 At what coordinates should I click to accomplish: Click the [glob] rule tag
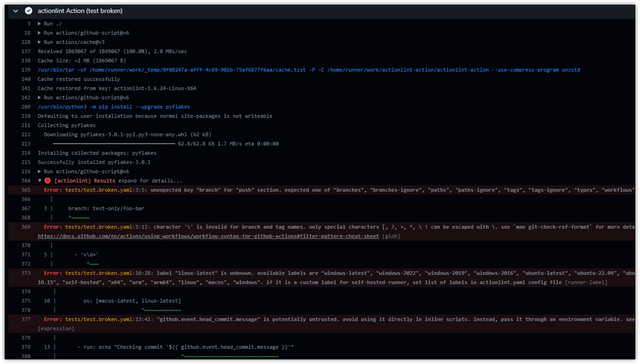point(391,237)
